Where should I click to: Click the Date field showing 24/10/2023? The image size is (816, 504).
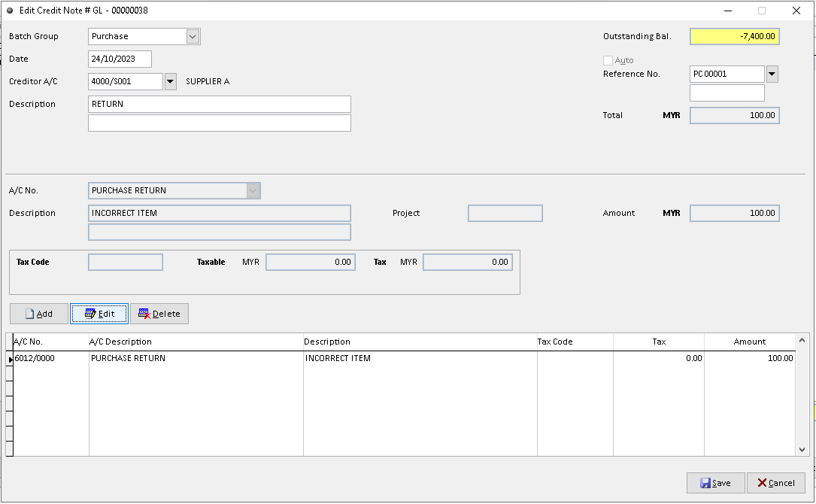click(120, 59)
